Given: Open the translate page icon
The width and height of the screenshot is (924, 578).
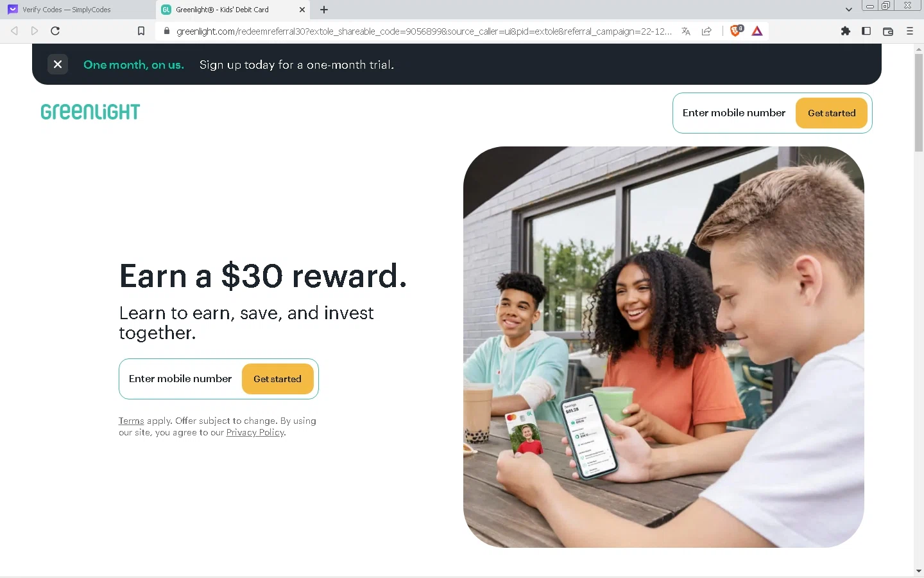Looking at the screenshot, I should [686, 31].
